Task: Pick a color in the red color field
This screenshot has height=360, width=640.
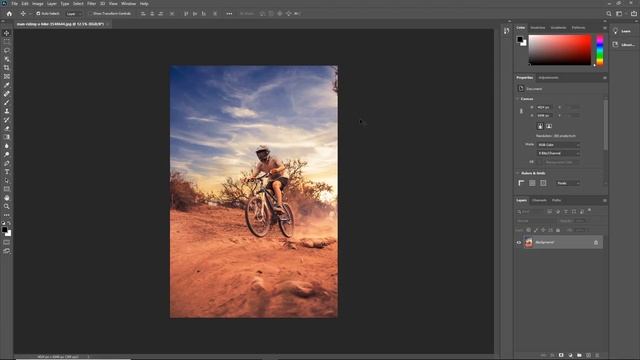Action: click(560, 50)
